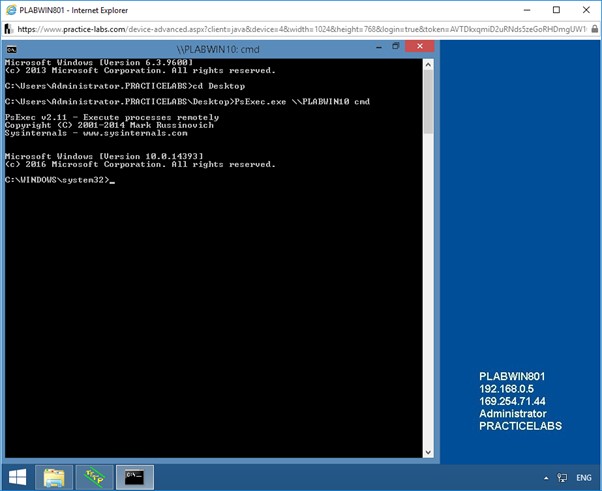Viewport: 602px width, 491px height.
Task: Click the practice-labs URL address field
Action: tap(302, 29)
